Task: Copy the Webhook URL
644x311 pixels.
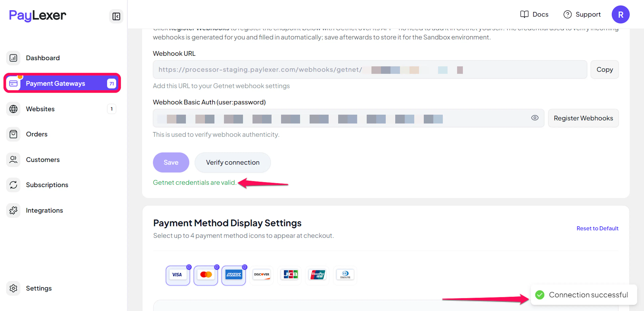Action: tap(604, 69)
